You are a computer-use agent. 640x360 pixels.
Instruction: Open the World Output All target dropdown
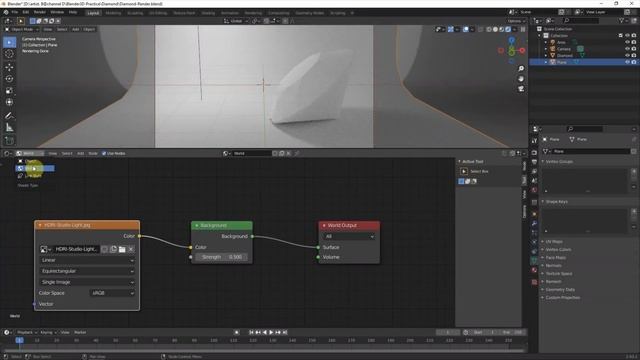[x=349, y=236]
